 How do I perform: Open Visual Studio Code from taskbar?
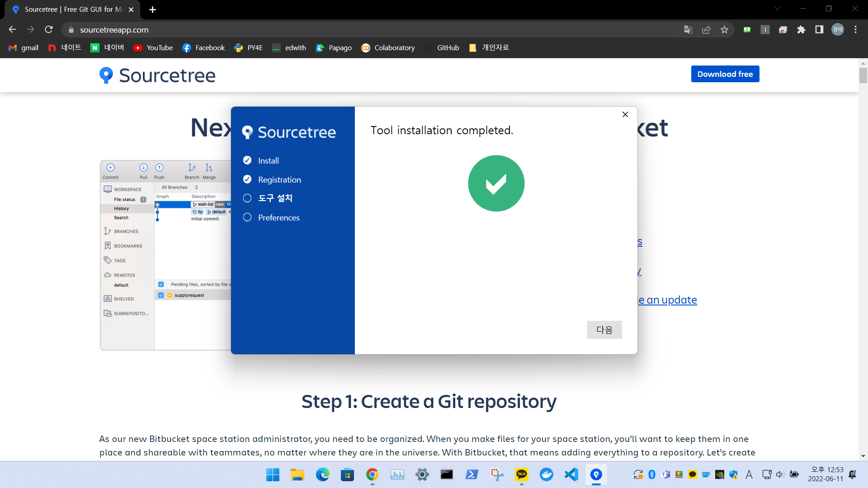pyautogui.click(x=571, y=474)
